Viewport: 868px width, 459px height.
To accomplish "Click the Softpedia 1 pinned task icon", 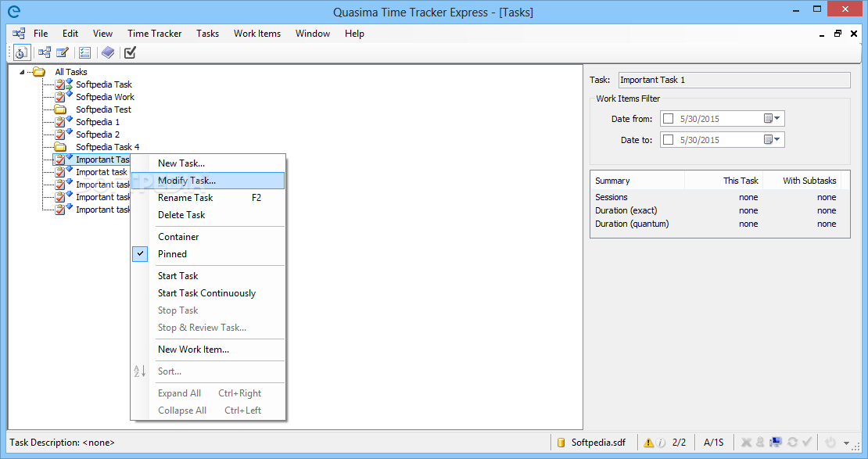I will [63, 122].
